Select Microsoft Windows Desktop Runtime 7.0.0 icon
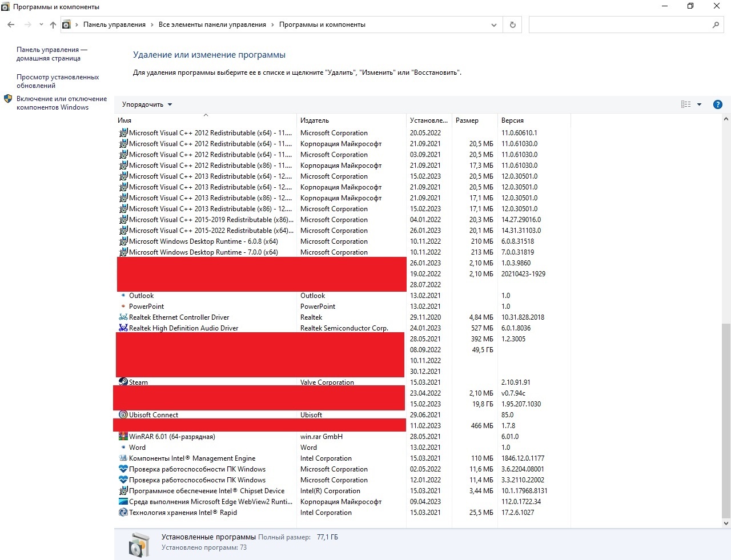 (x=123, y=252)
